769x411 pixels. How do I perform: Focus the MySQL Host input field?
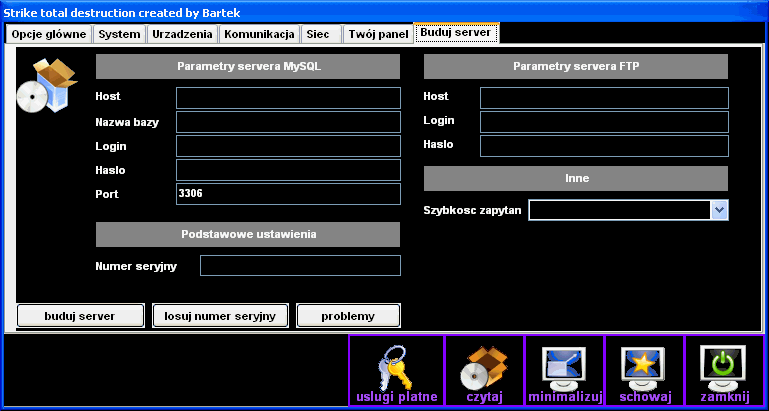[x=288, y=98]
